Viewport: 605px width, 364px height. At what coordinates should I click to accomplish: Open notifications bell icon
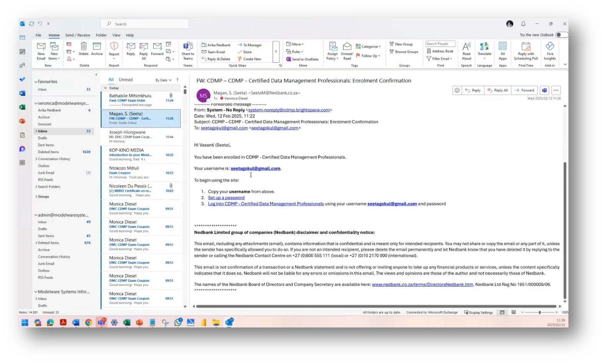tap(523, 24)
